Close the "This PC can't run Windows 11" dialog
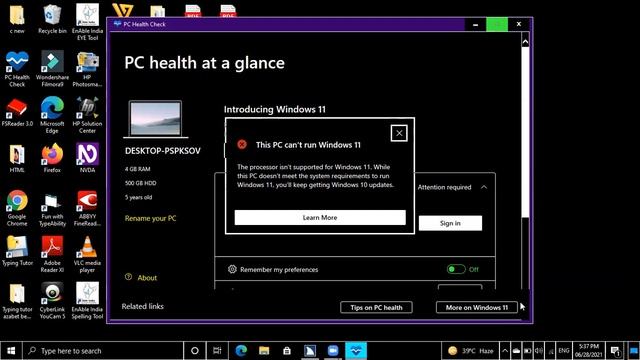The width and height of the screenshot is (640, 360). (399, 133)
